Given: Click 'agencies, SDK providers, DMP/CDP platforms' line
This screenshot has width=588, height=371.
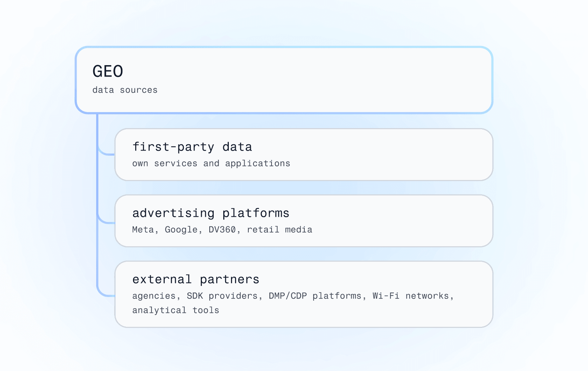Looking at the screenshot, I should pyautogui.click(x=293, y=296).
